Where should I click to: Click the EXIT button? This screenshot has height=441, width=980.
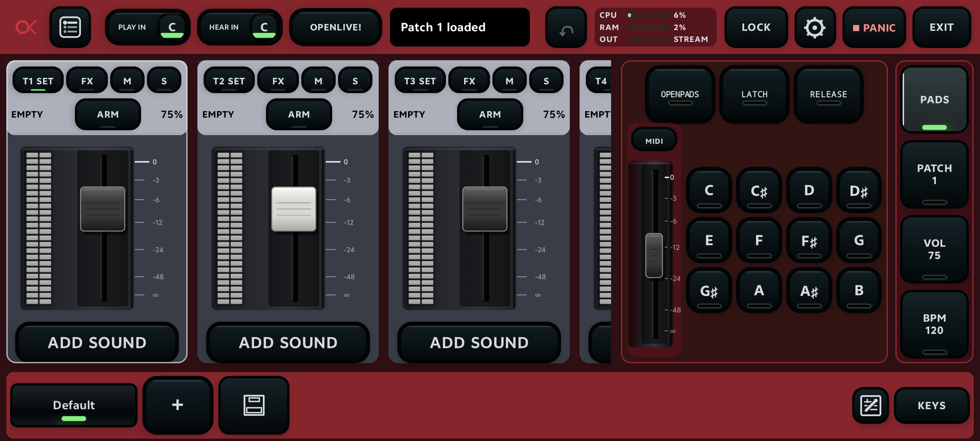click(x=941, y=27)
